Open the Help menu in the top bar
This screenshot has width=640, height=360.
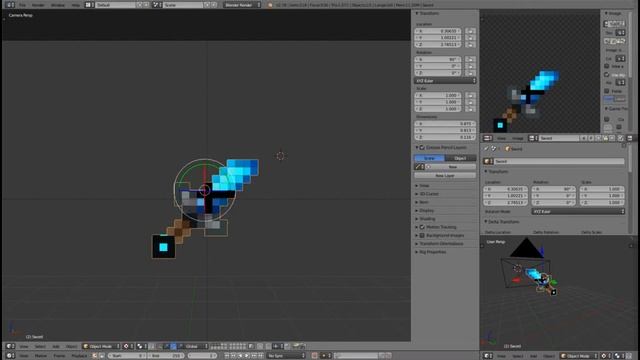[76, 5]
